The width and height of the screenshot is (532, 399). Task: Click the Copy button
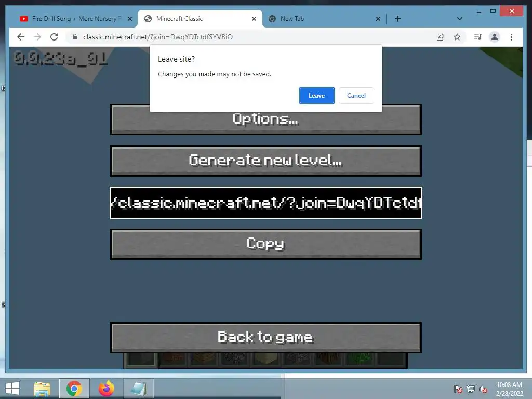pos(265,244)
